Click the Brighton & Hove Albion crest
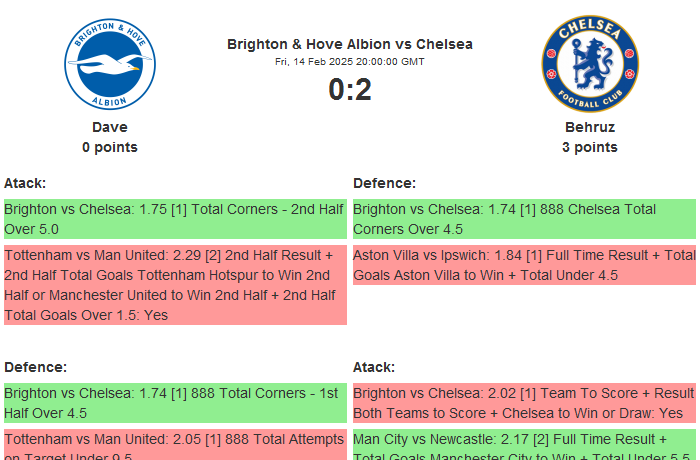The width and height of the screenshot is (700, 460). click(x=110, y=62)
